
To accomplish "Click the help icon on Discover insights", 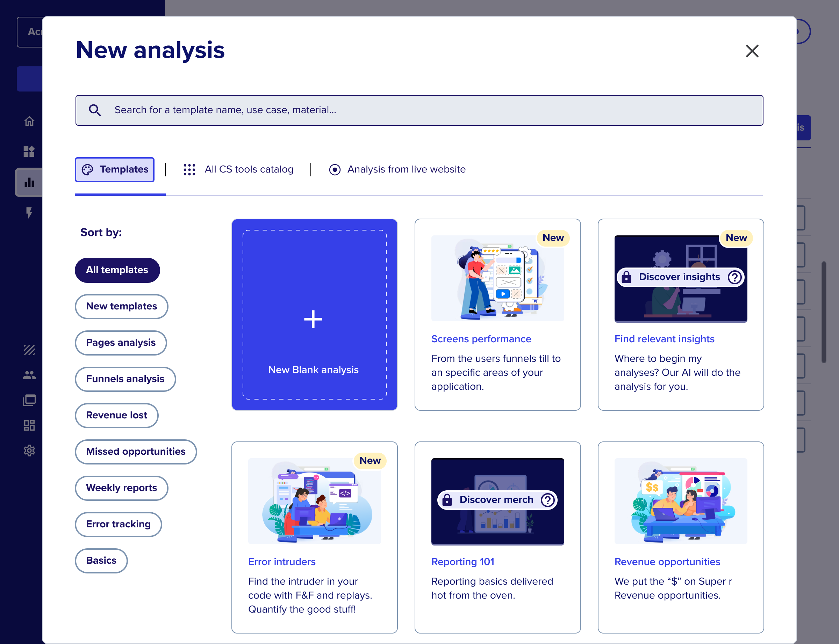I will [x=734, y=277].
